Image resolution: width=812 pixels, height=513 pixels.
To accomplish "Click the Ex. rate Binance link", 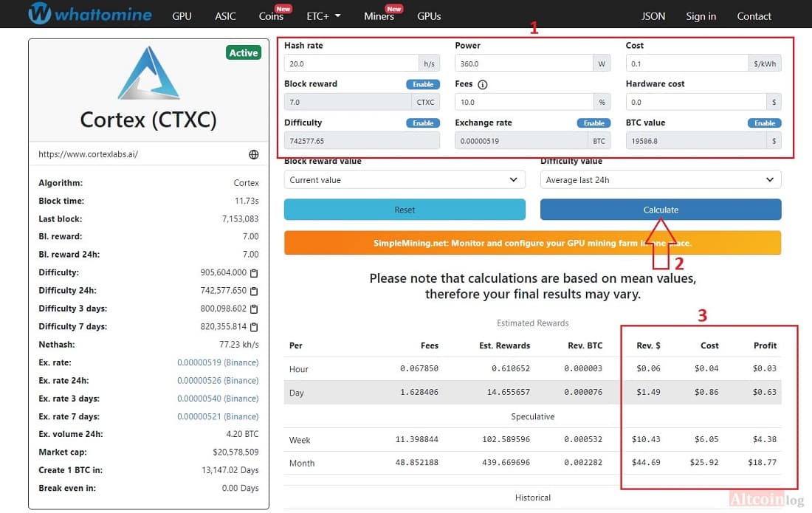I will pyautogui.click(x=218, y=362).
